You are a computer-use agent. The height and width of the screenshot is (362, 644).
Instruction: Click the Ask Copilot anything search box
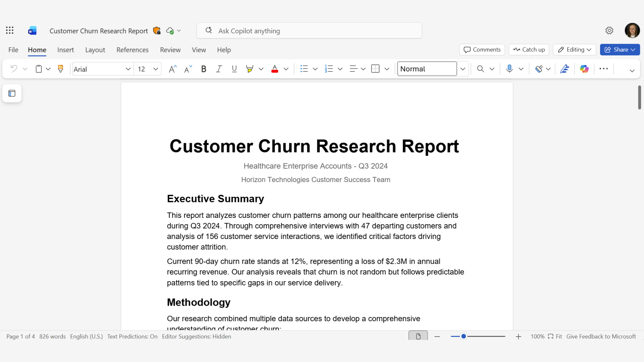coord(309,31)
